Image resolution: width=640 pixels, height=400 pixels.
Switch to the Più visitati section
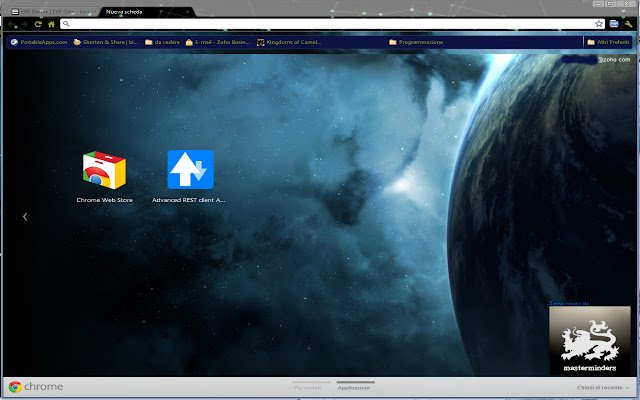[x=311, y=387]
